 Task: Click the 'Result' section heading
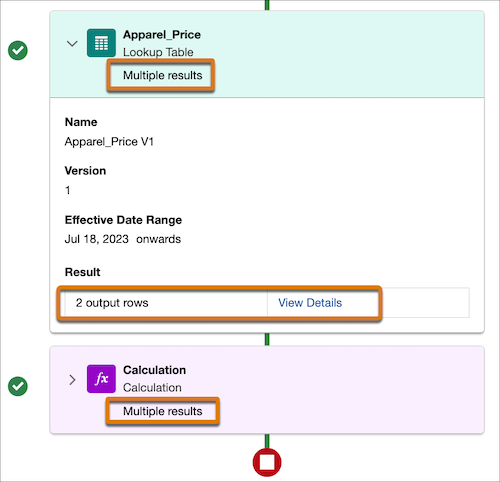point(82,272)
